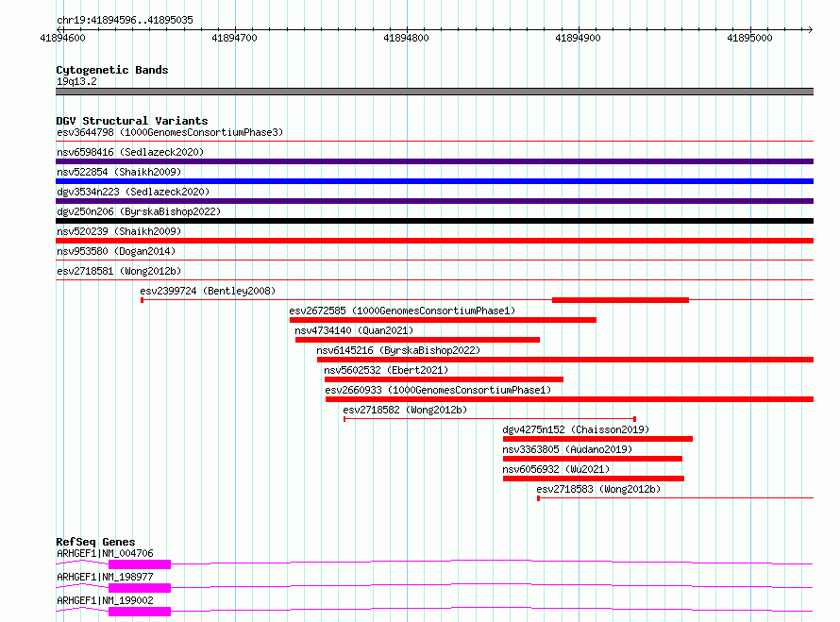Image resolution: width=840 pixels, height=622 pixels.
Task: Click nsv6145216 (ByrskaBishop2022) label
Action: coord(398,350)
